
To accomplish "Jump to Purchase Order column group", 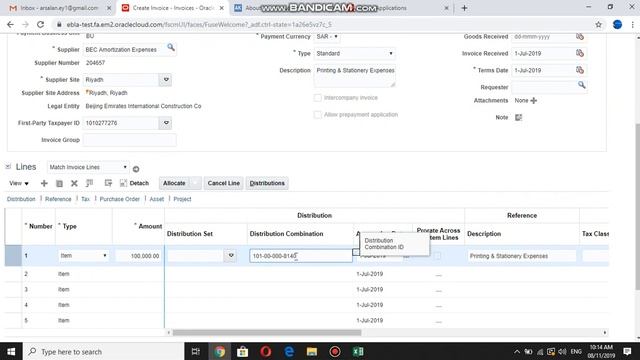I will coord(120,199).
